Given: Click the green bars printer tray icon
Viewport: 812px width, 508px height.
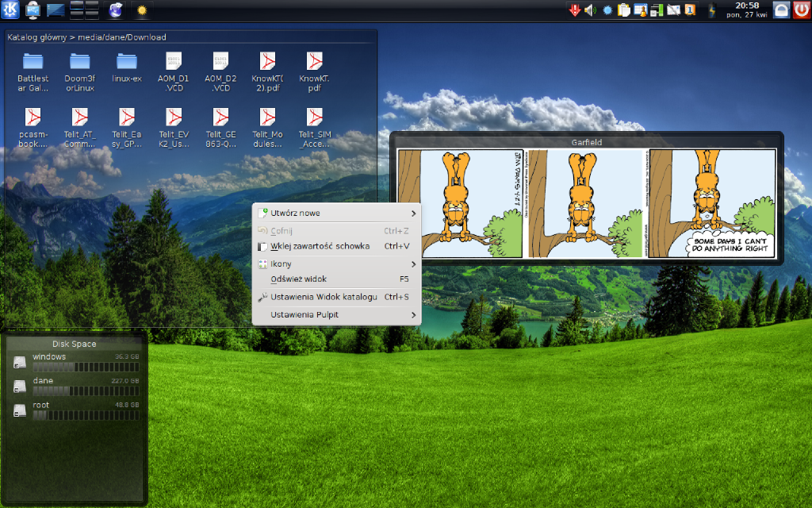Looking at the screenshot, I should 657,10.
